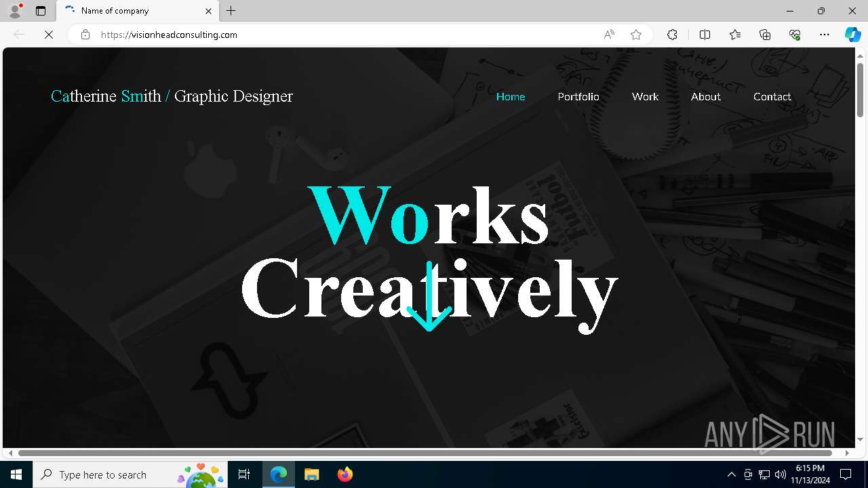Select the 'Name of company' browser tab

pyautogui.click(x=138, y=11)
